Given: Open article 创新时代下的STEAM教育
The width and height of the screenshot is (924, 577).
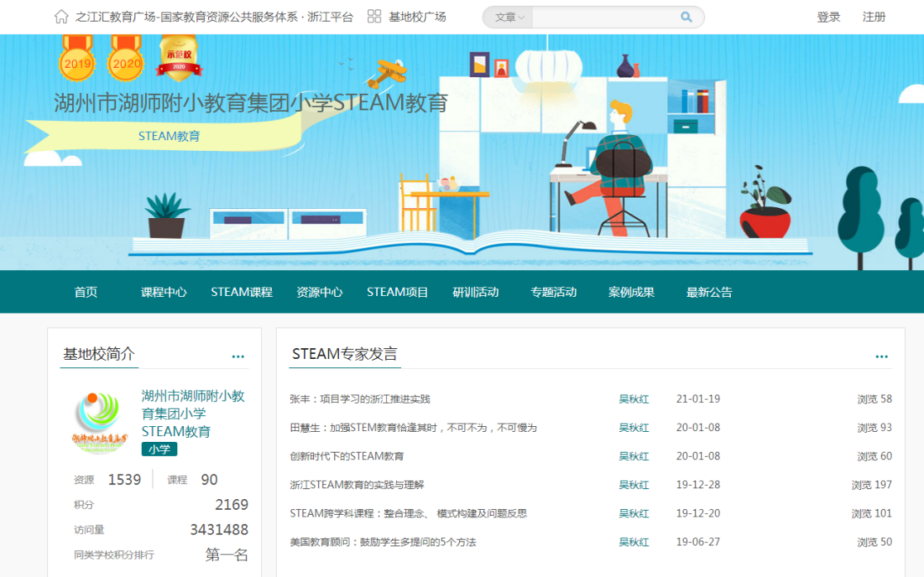Looking at the screenshot, I should [x=346, y=456].
